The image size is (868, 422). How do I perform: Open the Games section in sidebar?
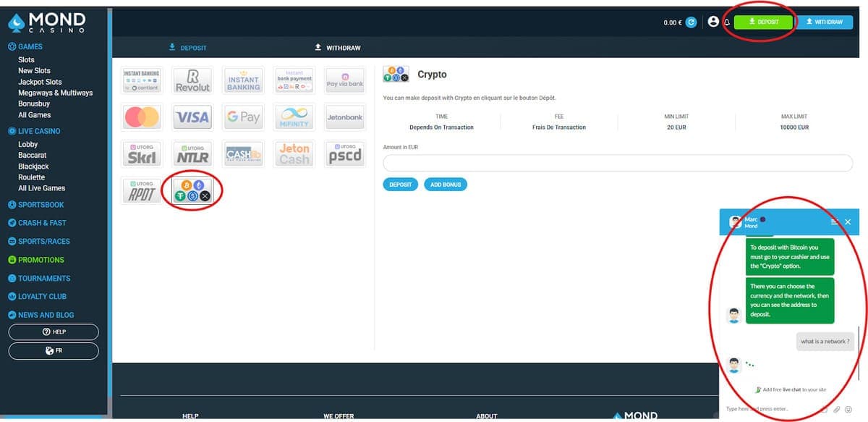[25, 46]
